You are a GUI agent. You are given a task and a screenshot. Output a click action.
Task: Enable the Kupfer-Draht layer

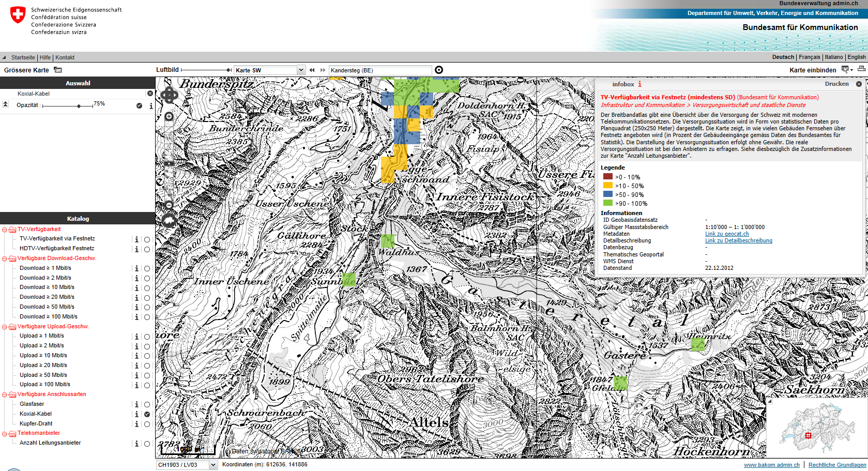[x=147, y=424]
